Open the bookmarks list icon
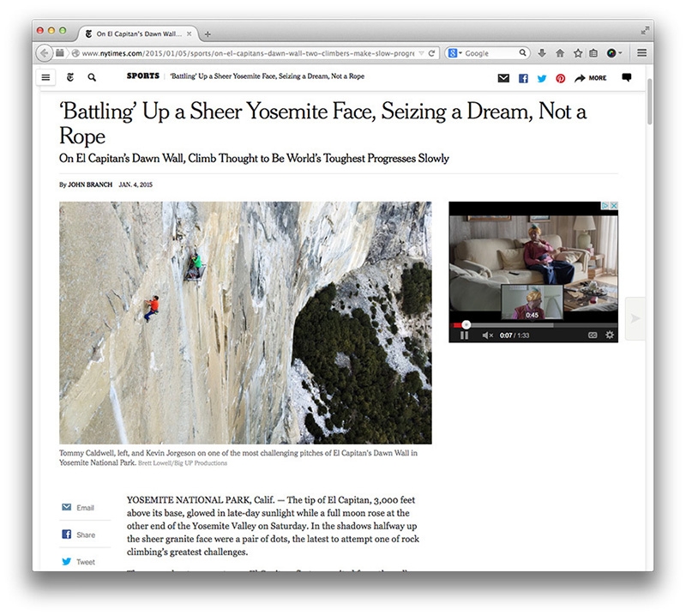 593,53
